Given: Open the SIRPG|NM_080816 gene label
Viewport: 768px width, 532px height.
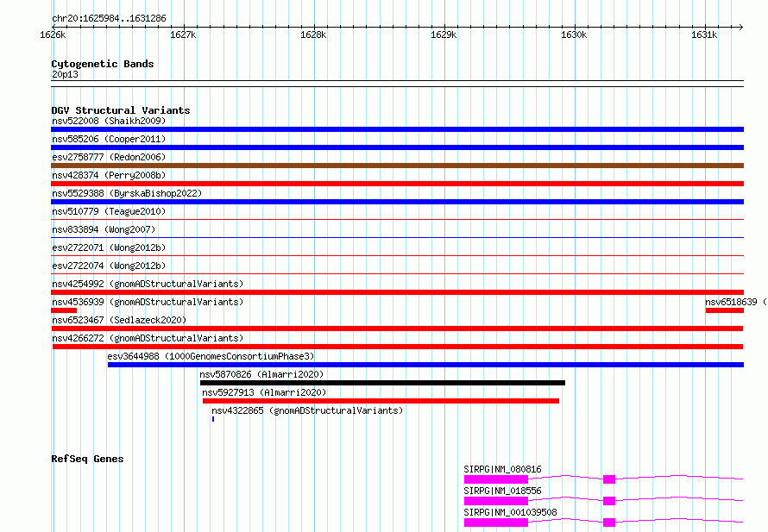Looking at the screenshot, I should pos(502,469).
